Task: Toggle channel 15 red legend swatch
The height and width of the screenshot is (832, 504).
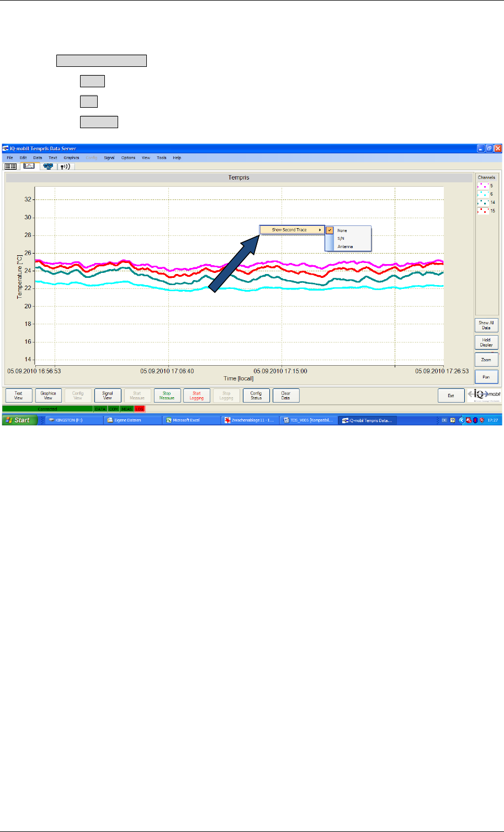Action: pos(482,210)
